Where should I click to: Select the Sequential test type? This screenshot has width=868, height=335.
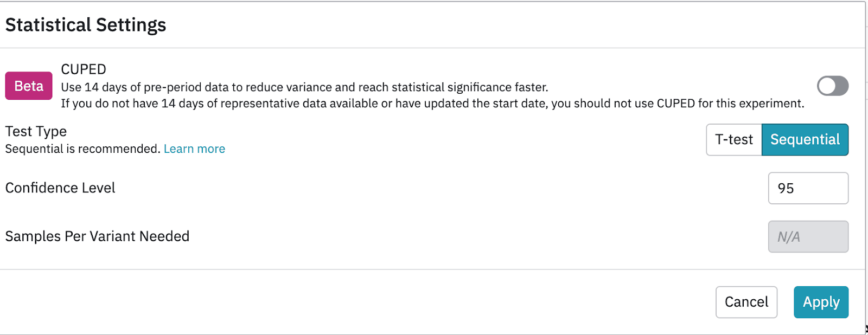[805, 140]
